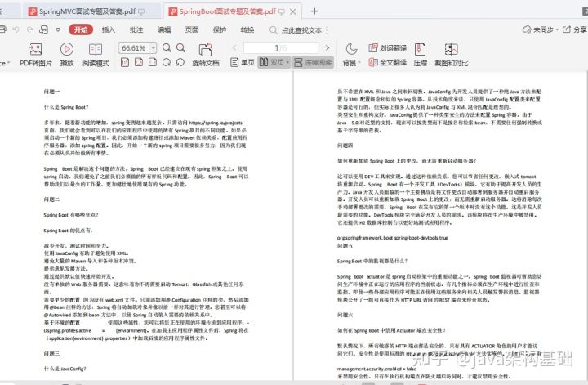
Task: Click the export/convert icon beside redo
Action: [x=44, y=29]
